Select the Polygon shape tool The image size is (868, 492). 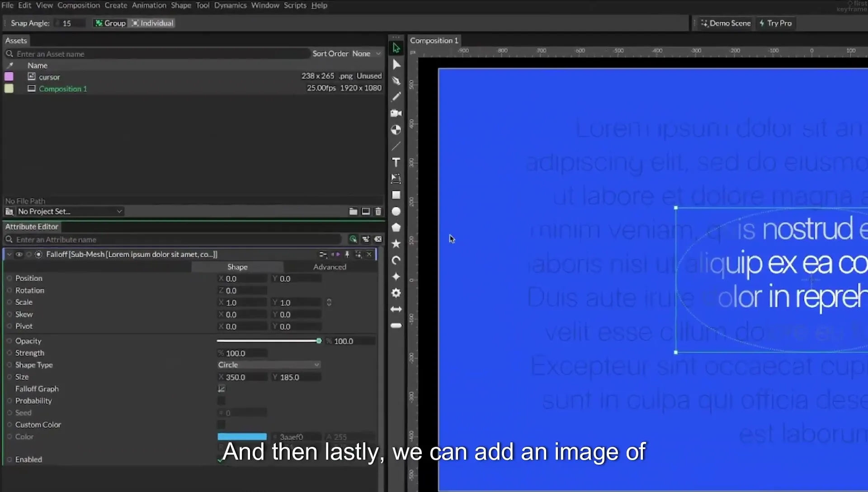[396, 227]
